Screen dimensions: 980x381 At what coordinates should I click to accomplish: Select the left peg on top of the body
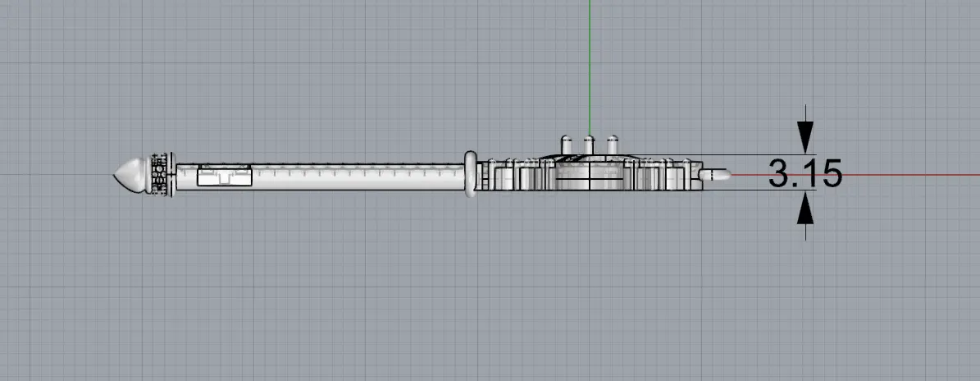coord(565,145)
